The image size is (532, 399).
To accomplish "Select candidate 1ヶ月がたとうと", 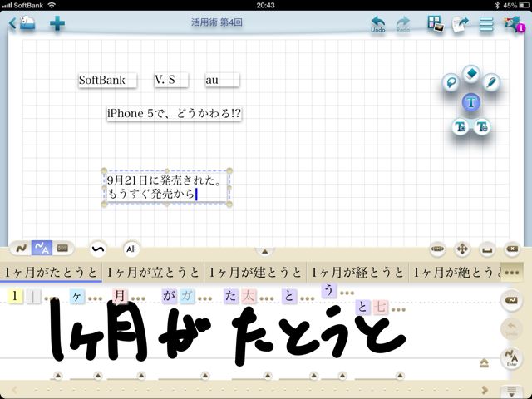I will coord(51,273).
